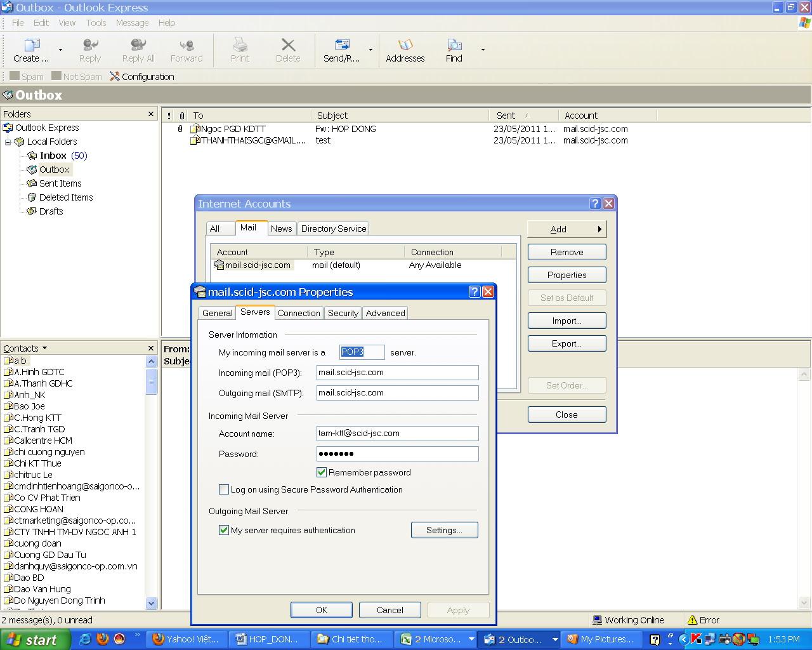Click outgoing server Settings button
812x650 pixels.
(444, 530)
